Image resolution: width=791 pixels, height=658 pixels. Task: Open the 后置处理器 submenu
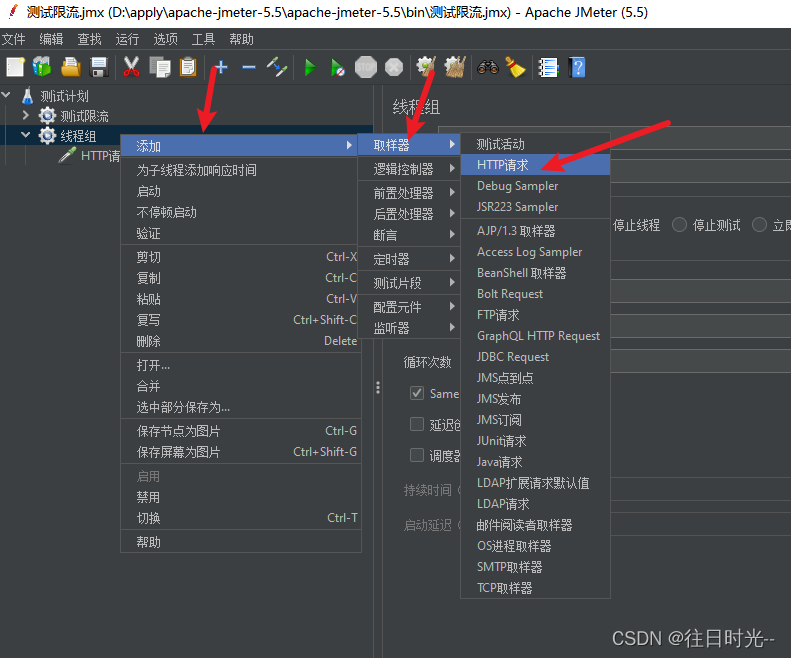click(409, 214)
